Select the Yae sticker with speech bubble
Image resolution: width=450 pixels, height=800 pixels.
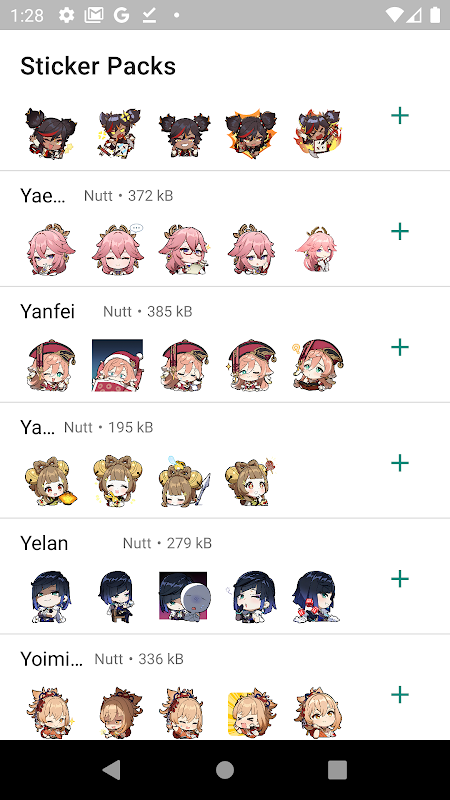117,249
